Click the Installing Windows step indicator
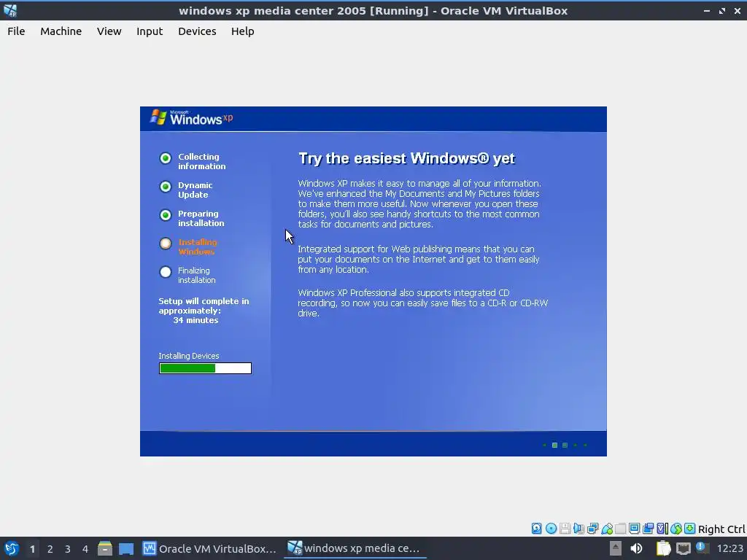Screen dimensions: 747x560 (166, 244)
